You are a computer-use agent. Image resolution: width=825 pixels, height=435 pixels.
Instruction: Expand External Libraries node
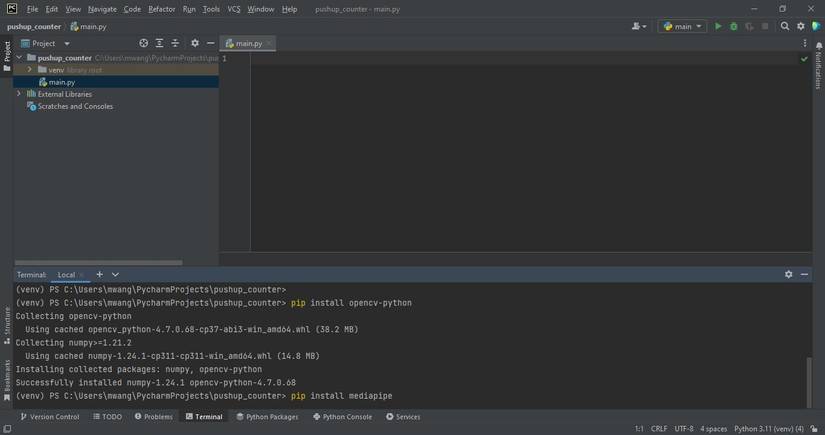[x=19, y=94]
